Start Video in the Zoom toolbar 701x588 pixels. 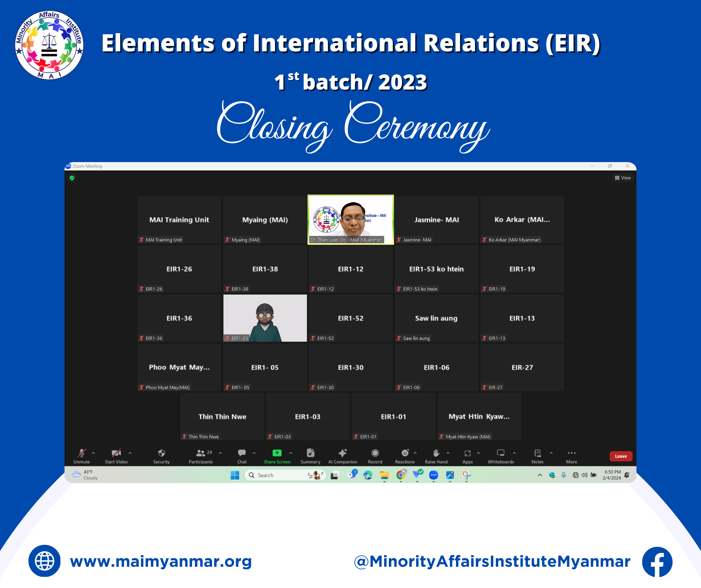coord(116,456)
